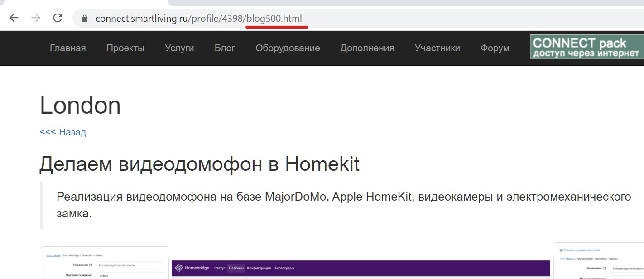Visit the Форум from the navbar
644x279 pixels.
(495, 48)
